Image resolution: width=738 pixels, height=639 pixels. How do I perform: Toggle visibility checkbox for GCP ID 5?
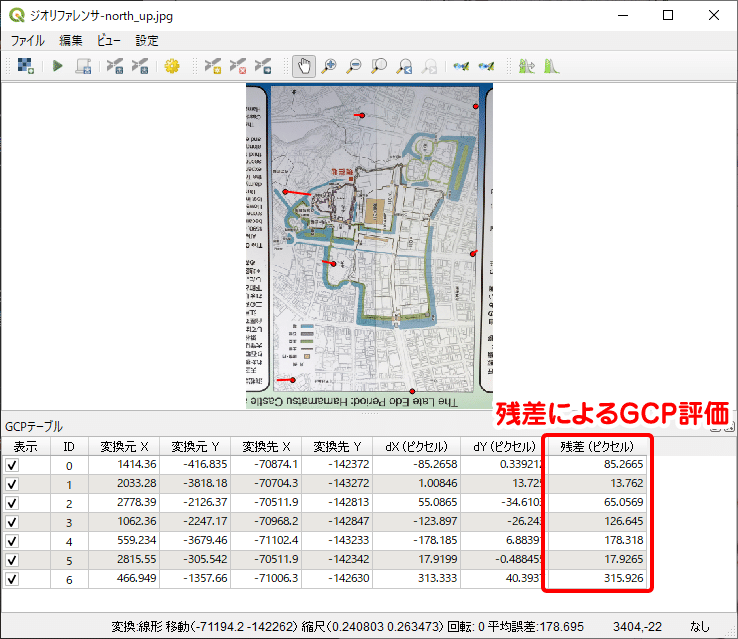pos(12,560)
